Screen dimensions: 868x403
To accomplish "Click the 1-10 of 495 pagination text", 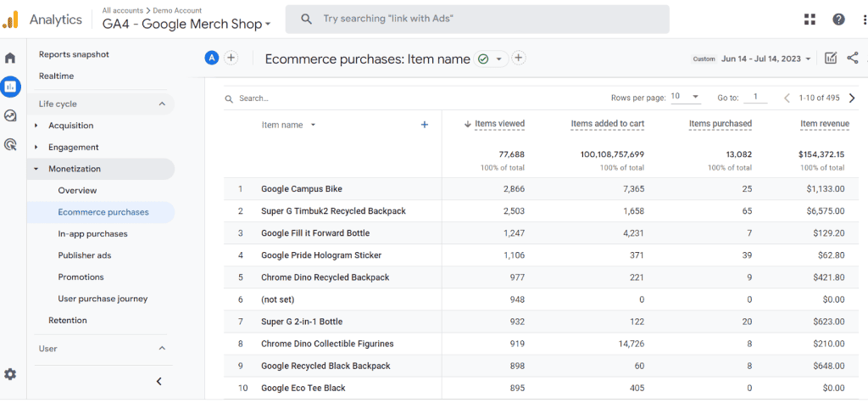I will pyautogui.click(x=820, y=98).
